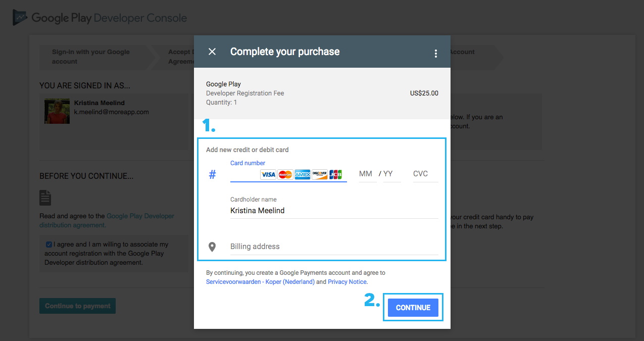This screenshot has width=644, height=341.
Task: Select the MM expiry month field
Action: [367, 174]
